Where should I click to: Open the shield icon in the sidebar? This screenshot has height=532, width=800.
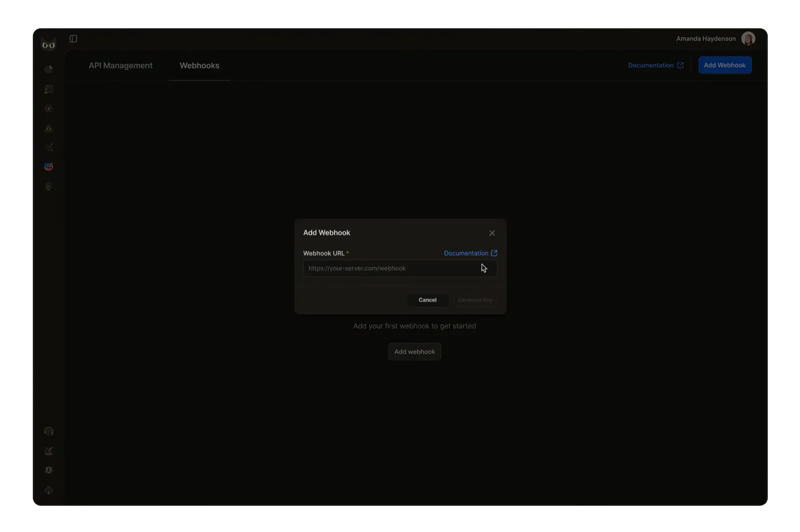(48, 470)
